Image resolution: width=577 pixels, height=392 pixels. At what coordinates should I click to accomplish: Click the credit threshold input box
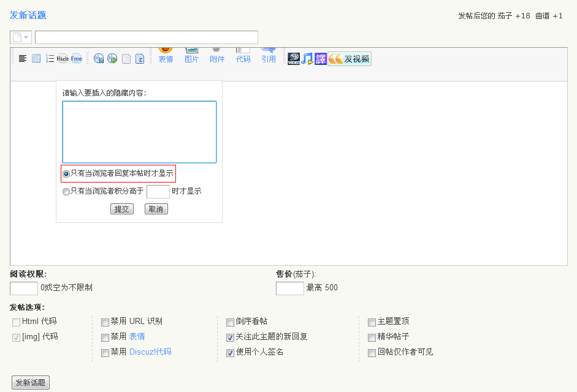click(x=158, y=192)
